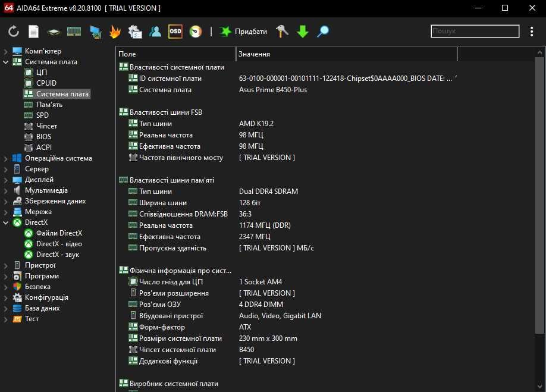Expand the Мережа tree node
Screen dimensions: 546x392
tap(5, 212)
